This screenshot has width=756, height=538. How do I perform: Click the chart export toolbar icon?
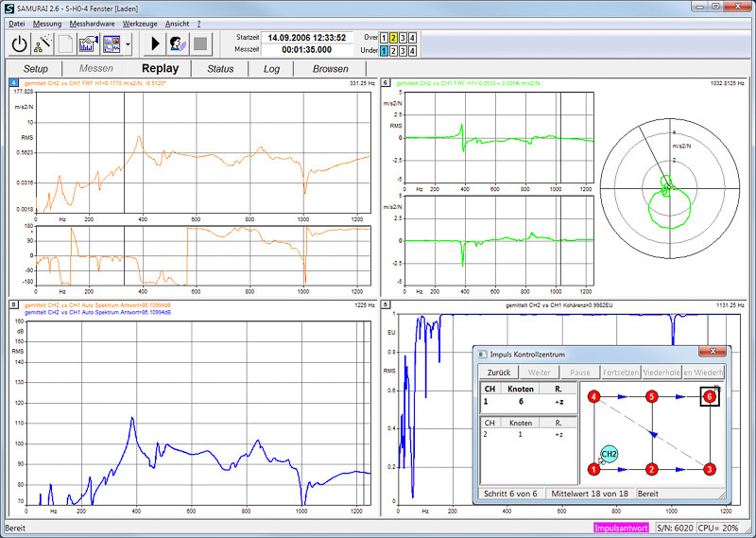89,43
